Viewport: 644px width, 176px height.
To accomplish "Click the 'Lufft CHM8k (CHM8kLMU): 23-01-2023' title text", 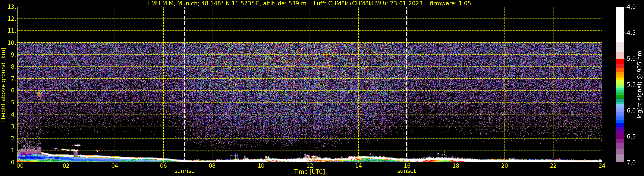I will [x=368, y=3].
